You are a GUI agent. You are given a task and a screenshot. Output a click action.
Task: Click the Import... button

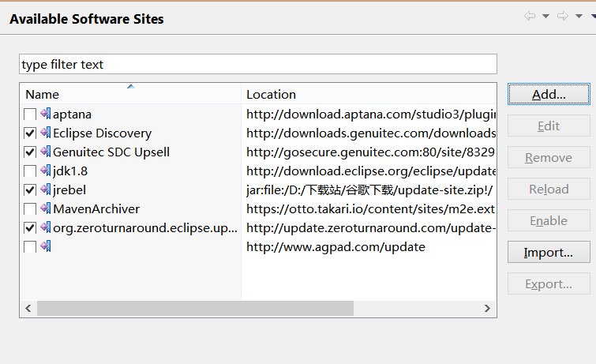point(549,252)
